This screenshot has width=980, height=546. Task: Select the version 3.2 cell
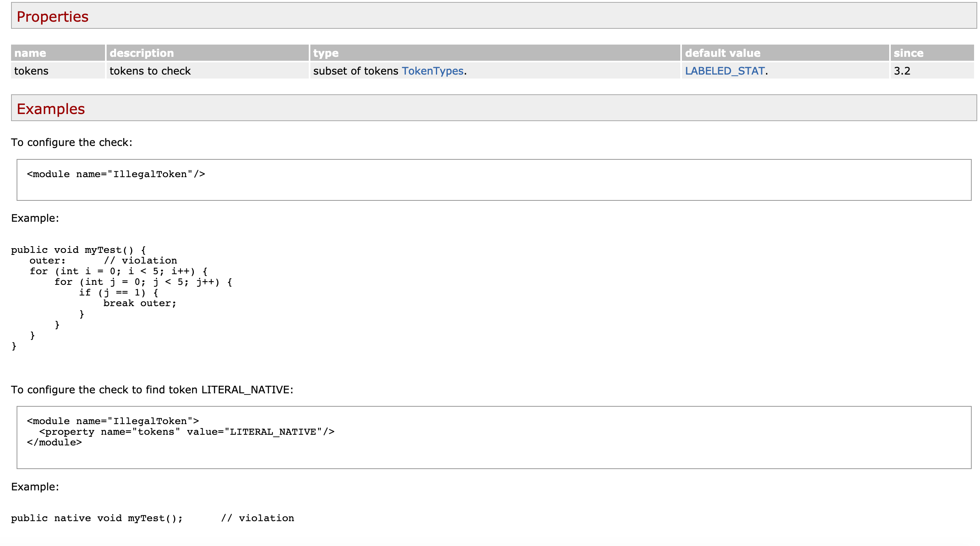(x=904, y=71)
